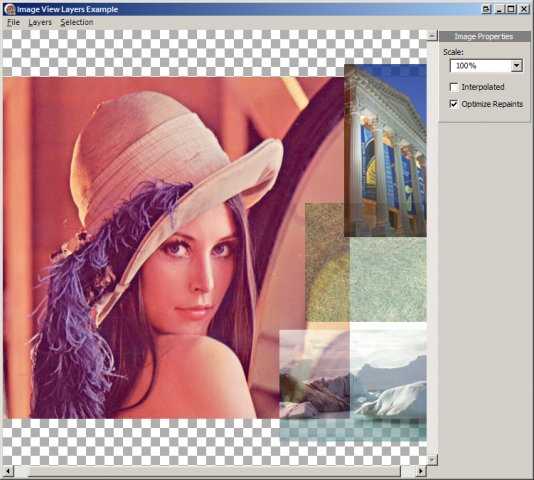This screenshot has width=534, height=480.
Task: Enable the Interpolated checkbox
Action: point(454,87)
